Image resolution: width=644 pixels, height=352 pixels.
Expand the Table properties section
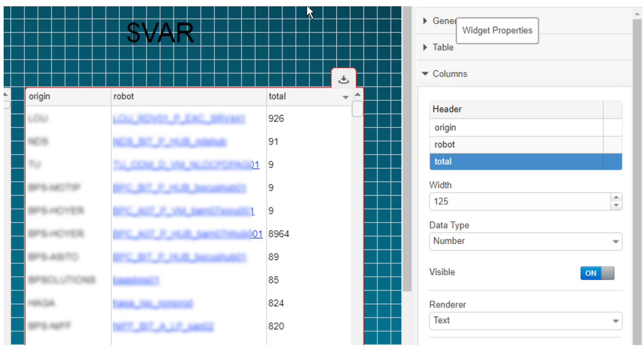425,47
